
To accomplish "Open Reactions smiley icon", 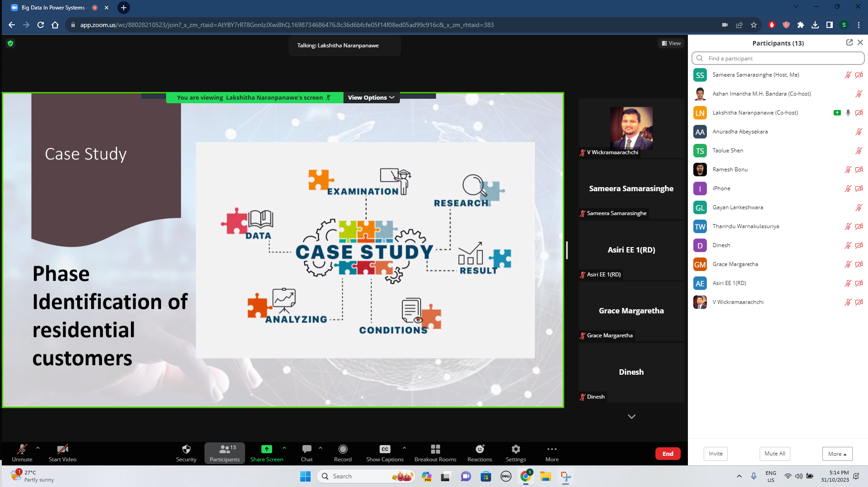I will [479, 449].
